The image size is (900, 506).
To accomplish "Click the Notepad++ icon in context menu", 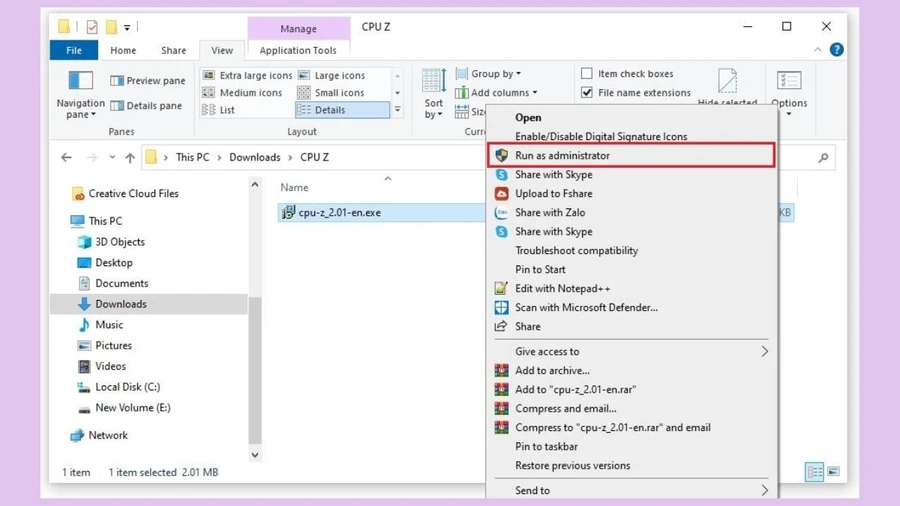I will pyautogui.click(x=501, y=289).
